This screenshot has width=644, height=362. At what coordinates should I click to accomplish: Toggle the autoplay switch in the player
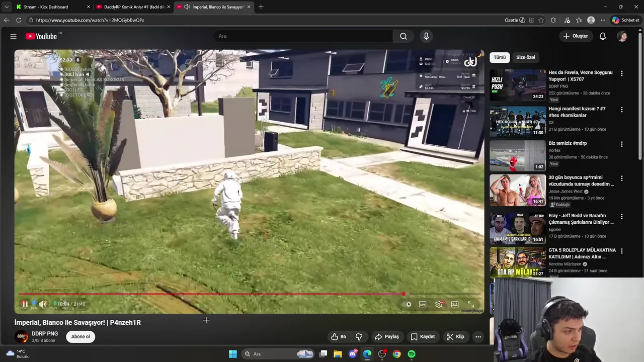coord(409,304)
